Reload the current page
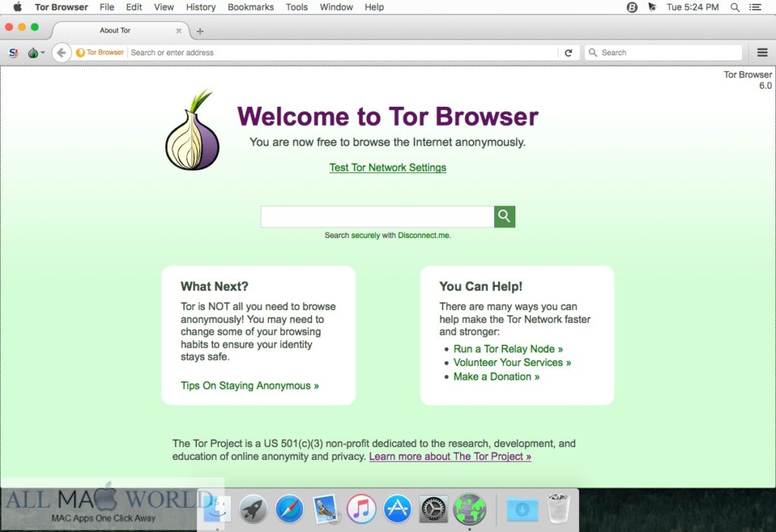This screenshot has height=532, width=776. [568, 52]
